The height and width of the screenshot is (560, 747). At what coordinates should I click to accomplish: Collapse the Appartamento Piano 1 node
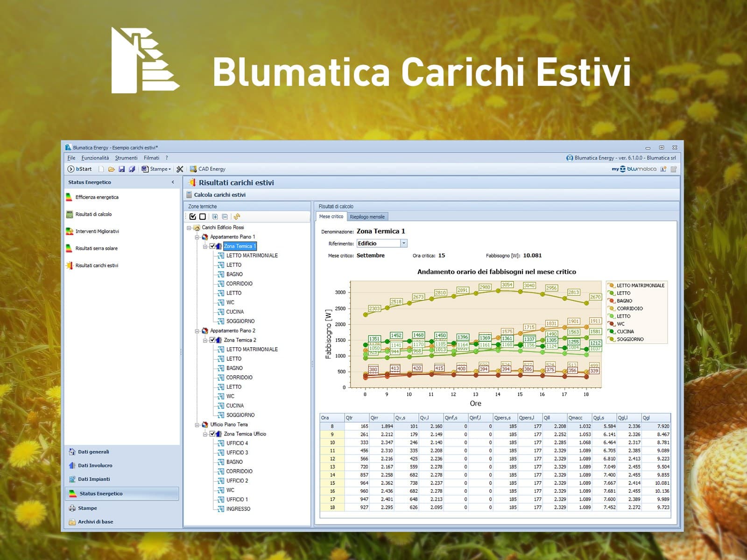tap(197, 237)
